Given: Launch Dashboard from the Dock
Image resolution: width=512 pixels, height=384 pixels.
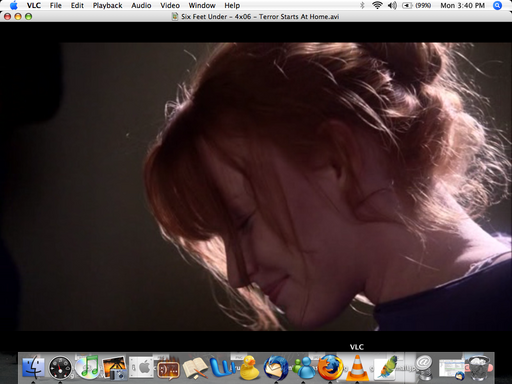Looking at the screenshot, I should [x=60, y=368].
